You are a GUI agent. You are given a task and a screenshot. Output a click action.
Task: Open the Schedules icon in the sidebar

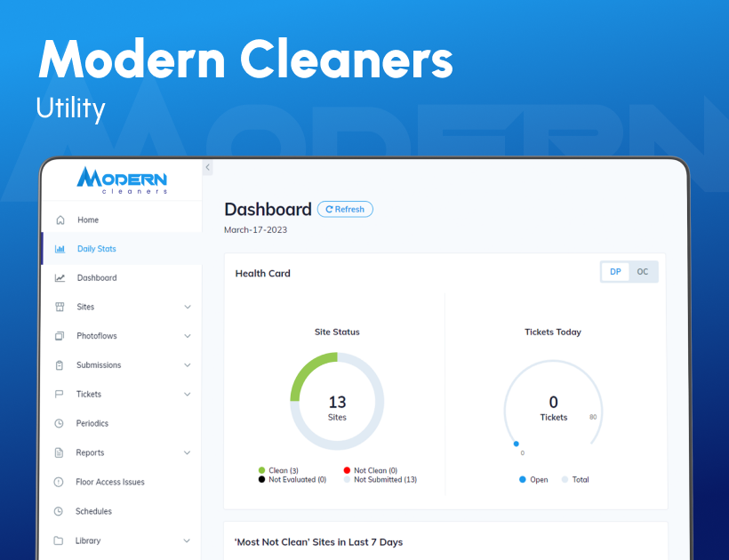tap(60, 511)
